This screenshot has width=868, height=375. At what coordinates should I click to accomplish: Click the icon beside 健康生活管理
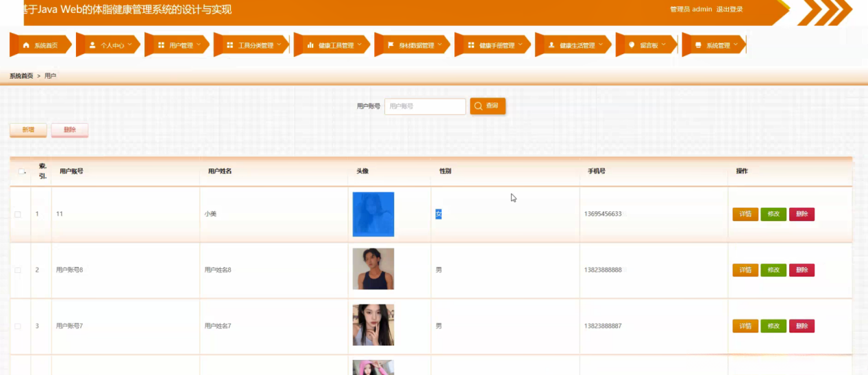point(551,45)
